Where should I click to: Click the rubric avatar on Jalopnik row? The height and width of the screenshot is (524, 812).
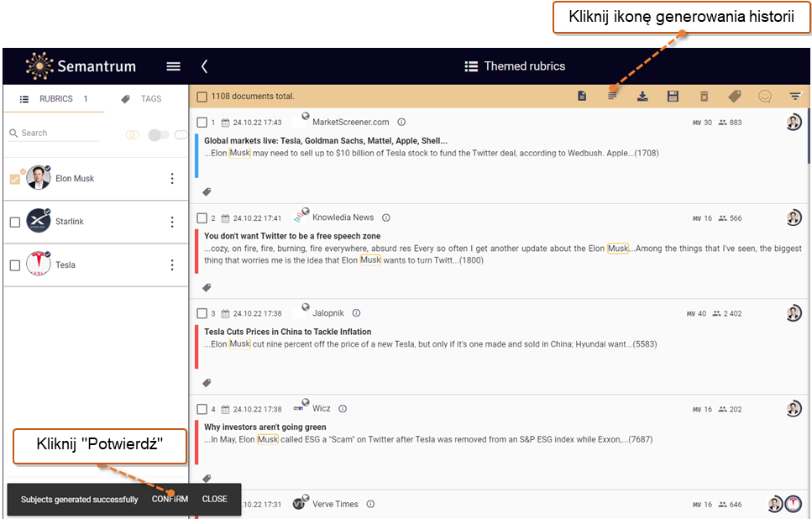[794, 313]
